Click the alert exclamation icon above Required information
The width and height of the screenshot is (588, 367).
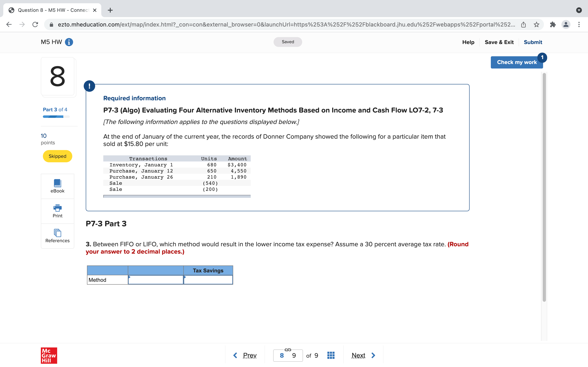[x=89, y=86]
